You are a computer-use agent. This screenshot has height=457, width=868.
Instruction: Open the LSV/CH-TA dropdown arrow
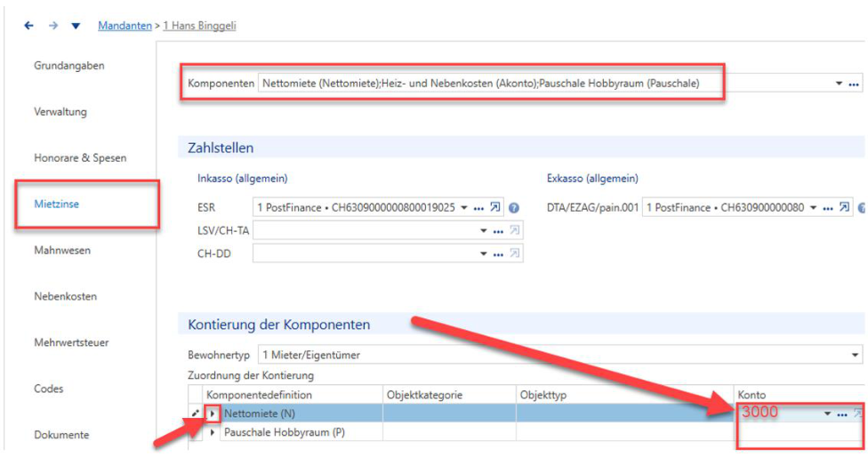pyautogui.click(x=483, y=230)
